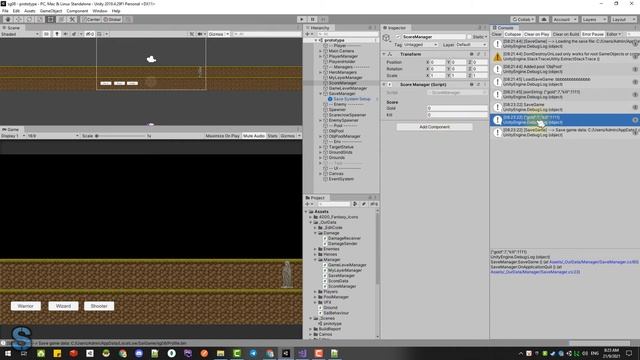Toggle Scene lighting lightbulb
The width and height of the screenshot is (640, 360).
click(57, 34)
